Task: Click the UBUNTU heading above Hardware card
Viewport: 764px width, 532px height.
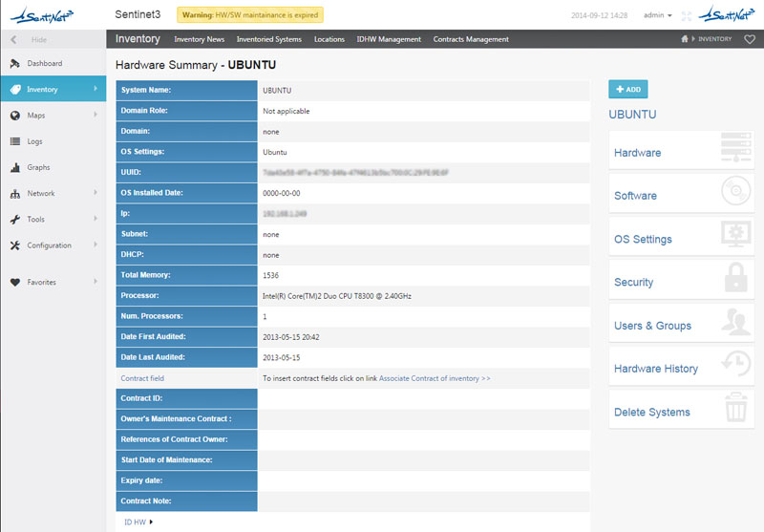Action: coord(632,115)
